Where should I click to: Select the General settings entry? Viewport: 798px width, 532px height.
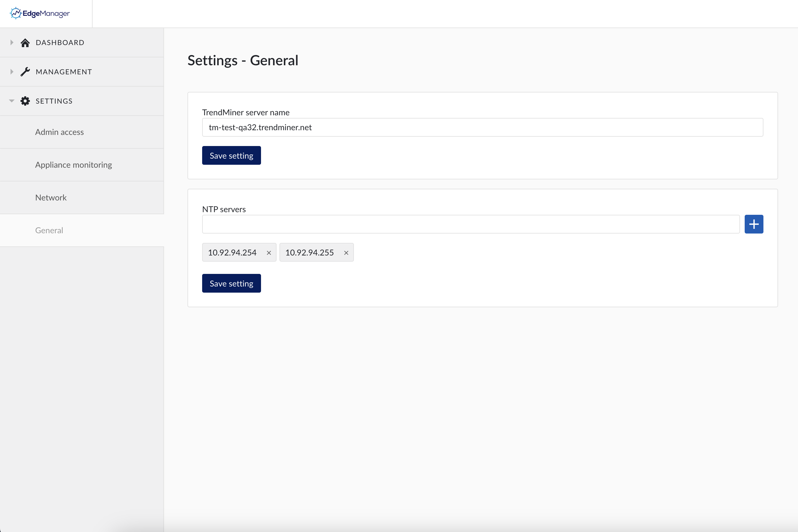pyautogui.click(x=49, y=230)
